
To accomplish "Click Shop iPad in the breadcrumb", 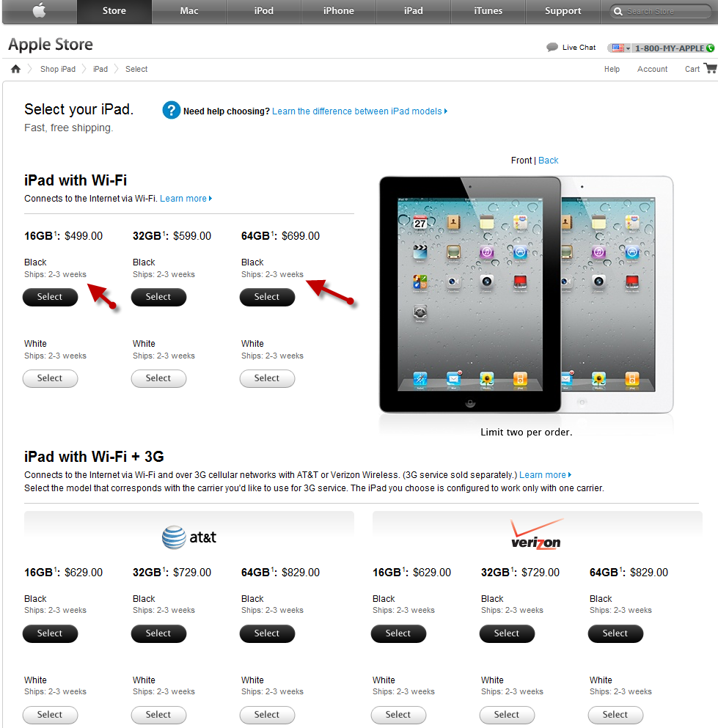I will [x=58, y=69].
